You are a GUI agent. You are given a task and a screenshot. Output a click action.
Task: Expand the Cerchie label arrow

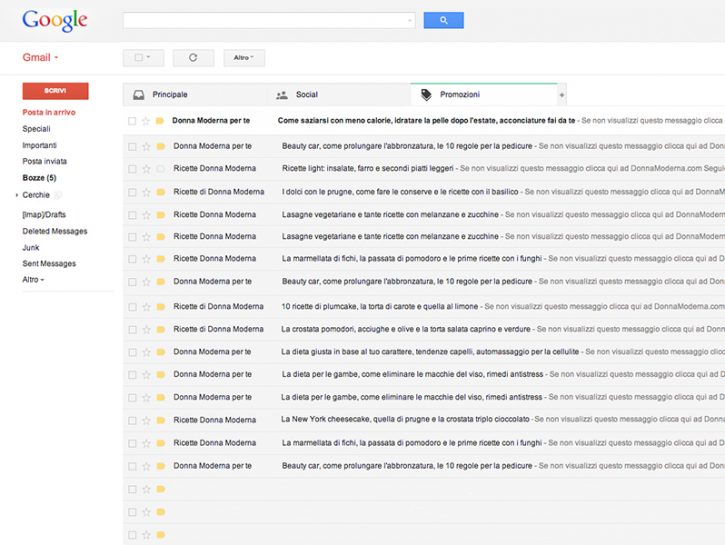(17, 195)
